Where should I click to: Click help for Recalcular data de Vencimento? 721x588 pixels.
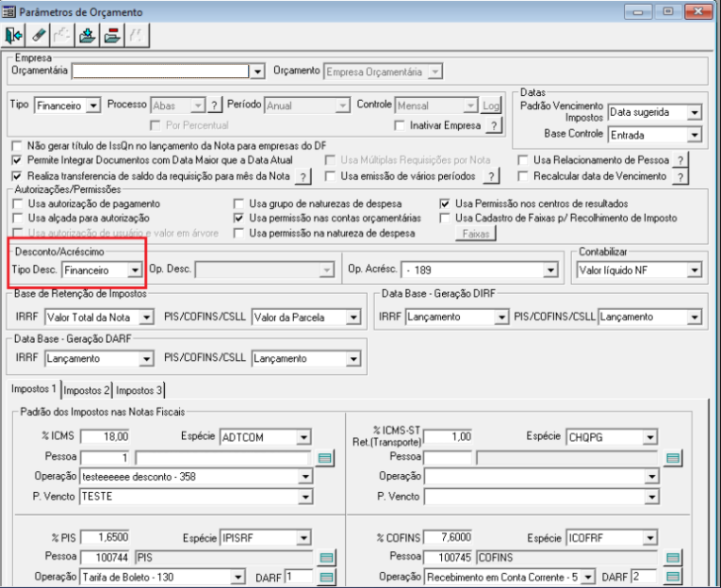point(680,176)
